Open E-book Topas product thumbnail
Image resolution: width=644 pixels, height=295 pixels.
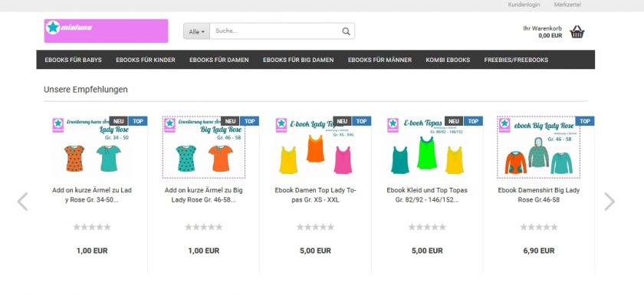point(427,147)
